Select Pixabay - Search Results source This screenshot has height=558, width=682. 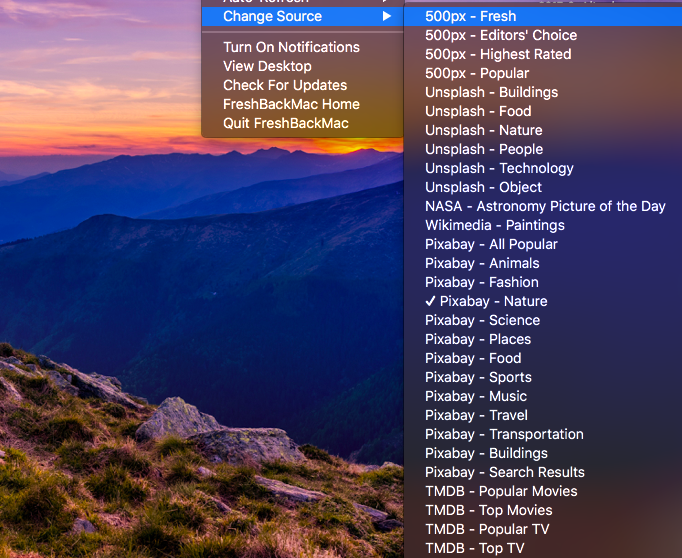[x=504, y=472]
